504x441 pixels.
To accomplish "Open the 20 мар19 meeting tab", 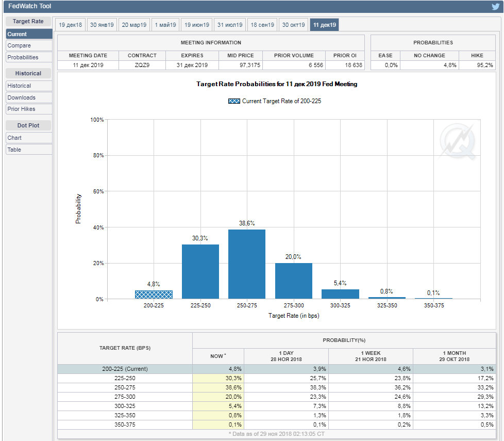I will coord(134,25).
